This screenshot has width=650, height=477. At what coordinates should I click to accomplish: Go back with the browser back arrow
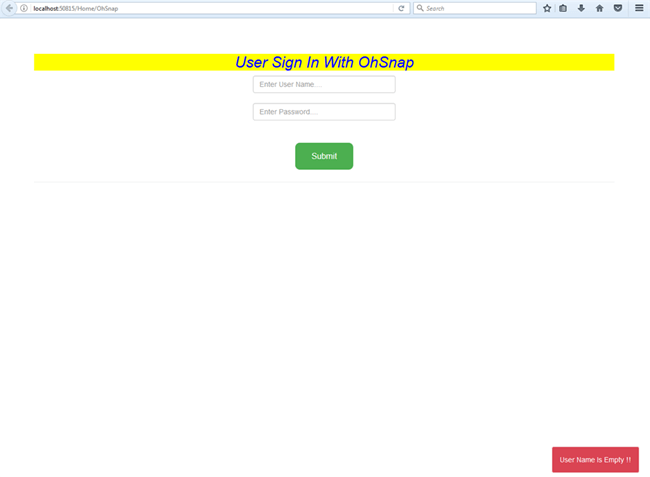9,8
